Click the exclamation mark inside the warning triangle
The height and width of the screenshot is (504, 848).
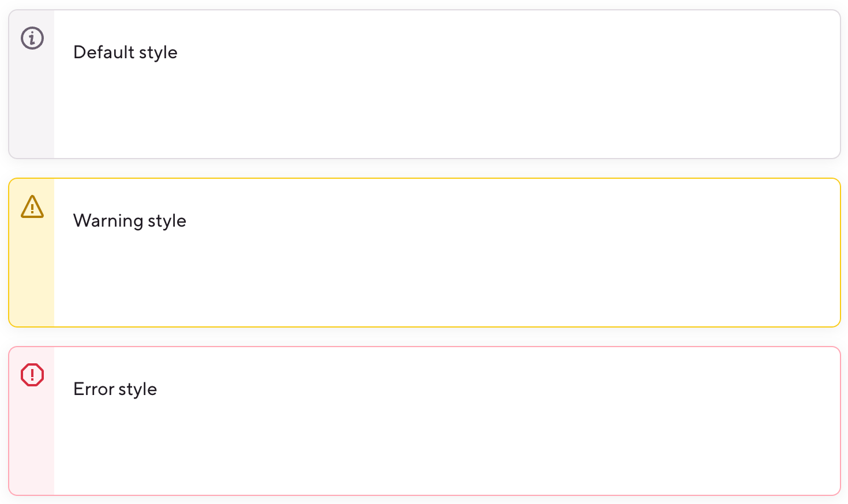32,209
